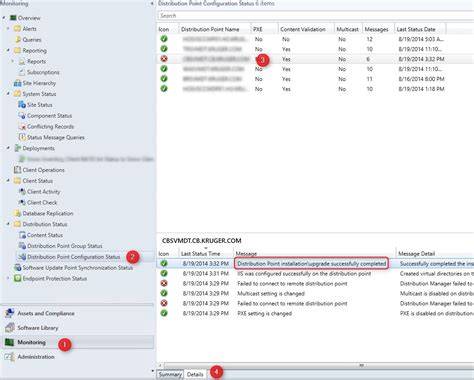Sort by PXE column header
The height and width of the screenshot is (380, 474).
[264, 29]
